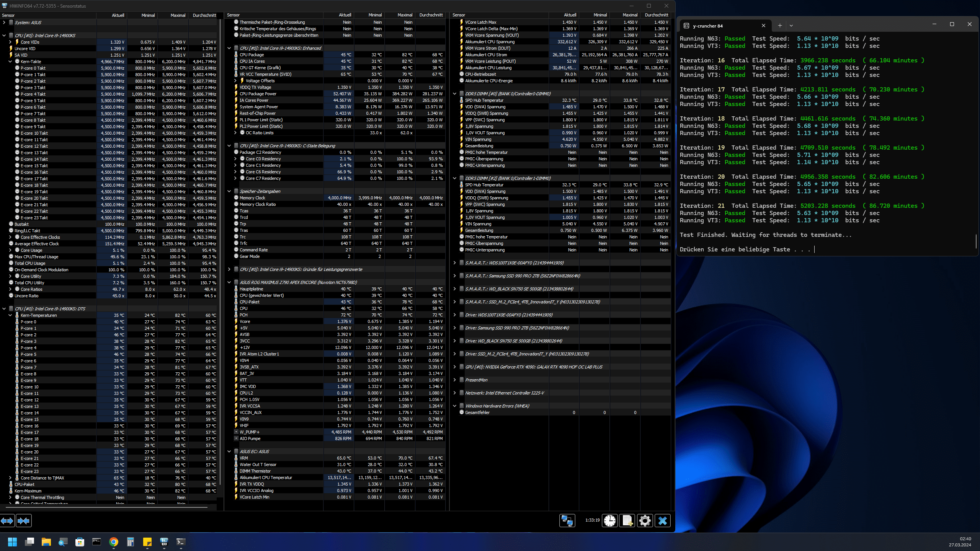
Task: Click the expand columns arrows icon
Action: click(7, 521)
